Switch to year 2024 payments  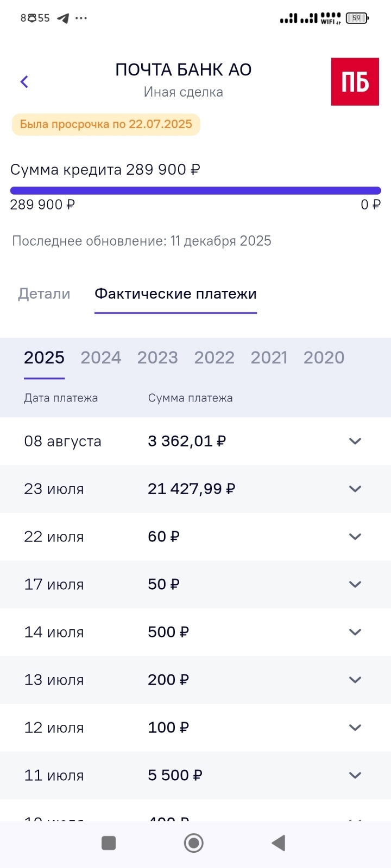point(101,358)
